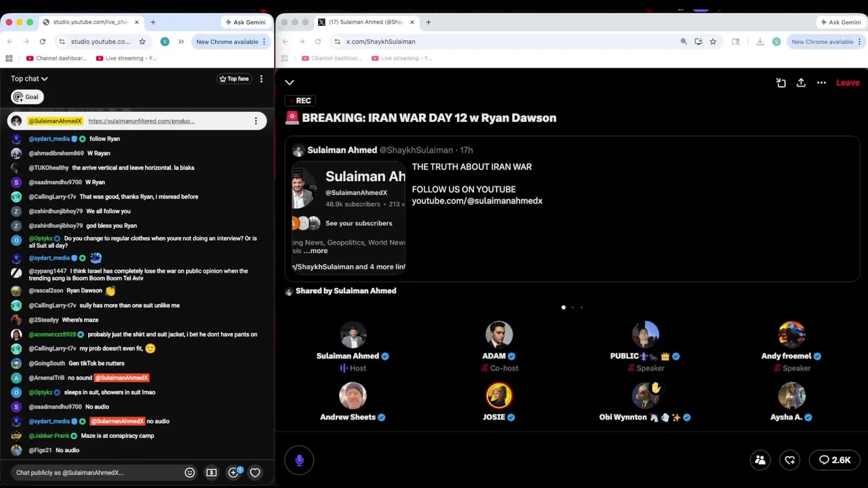Click New Chrome available in Studio window
The height and width of the screenshot is (488, 868).
click(227, 41)
